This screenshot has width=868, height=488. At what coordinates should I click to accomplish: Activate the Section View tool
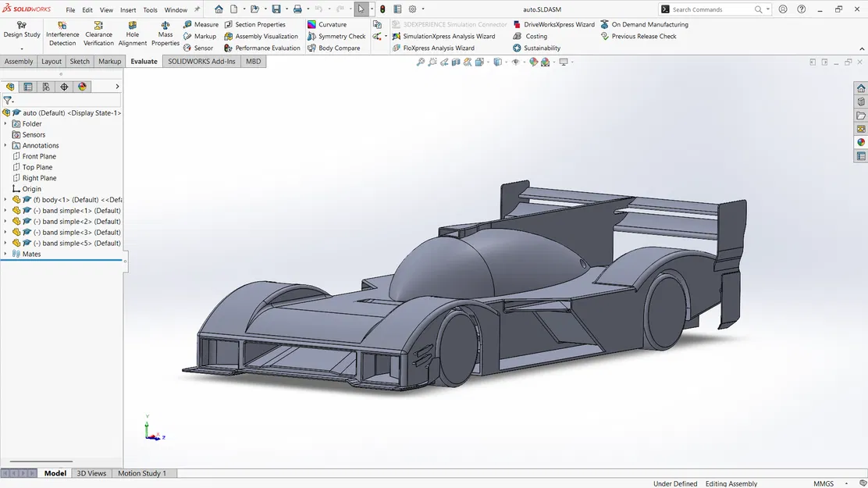455,62
